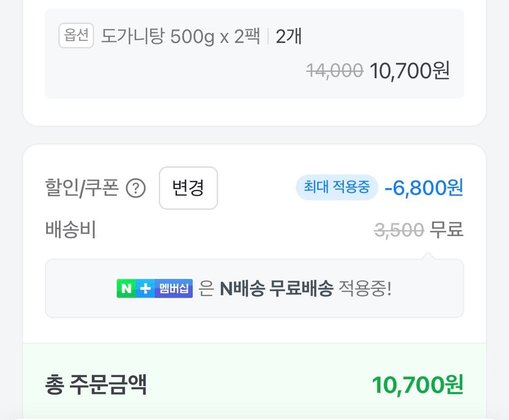
Task: Select the 옵션 tag badge
Action: point(76,36)
